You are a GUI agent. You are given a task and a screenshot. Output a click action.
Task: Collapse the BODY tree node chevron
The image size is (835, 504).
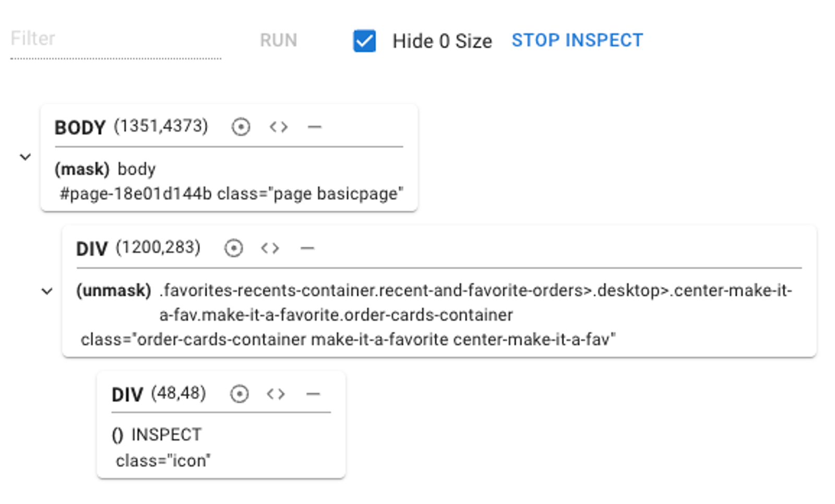(x=25, y=157)
